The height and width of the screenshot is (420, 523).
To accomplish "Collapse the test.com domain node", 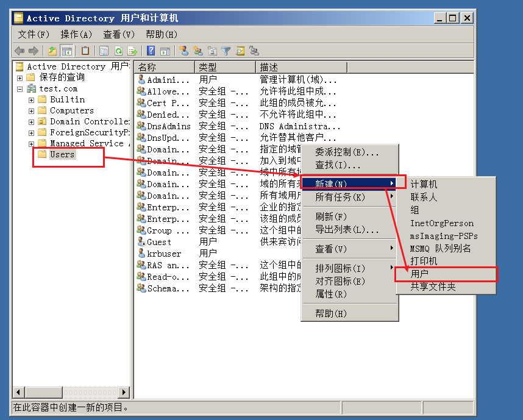I will [x=20, y=89].
